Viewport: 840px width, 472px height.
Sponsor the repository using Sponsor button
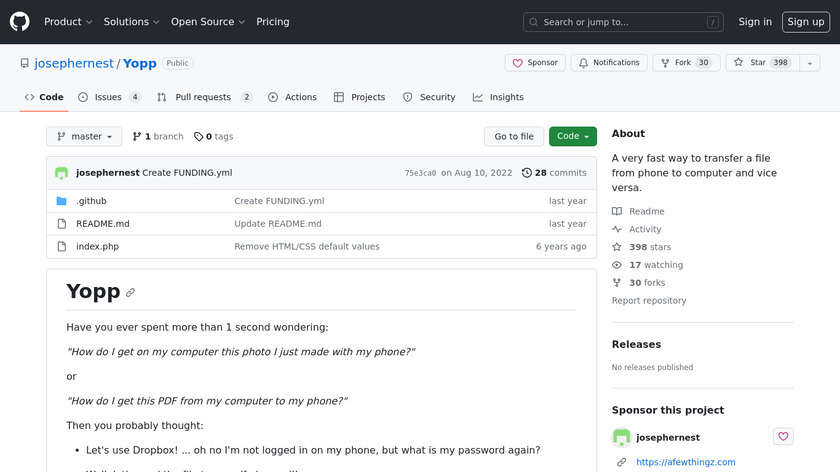click(535, 63)
